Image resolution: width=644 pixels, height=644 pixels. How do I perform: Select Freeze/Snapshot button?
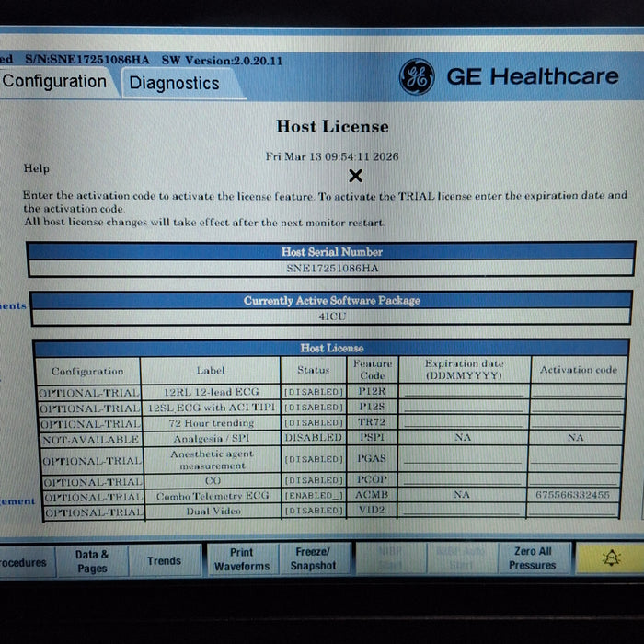click(314, 558)
